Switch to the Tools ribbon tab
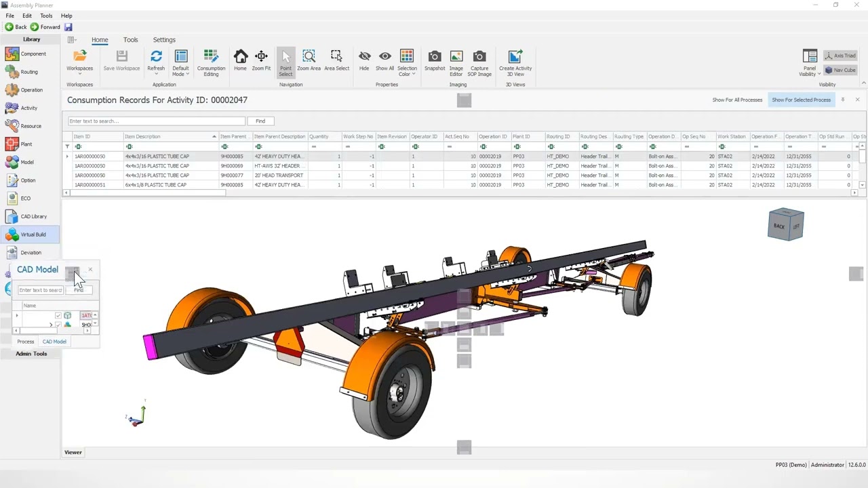 point(130,40)
